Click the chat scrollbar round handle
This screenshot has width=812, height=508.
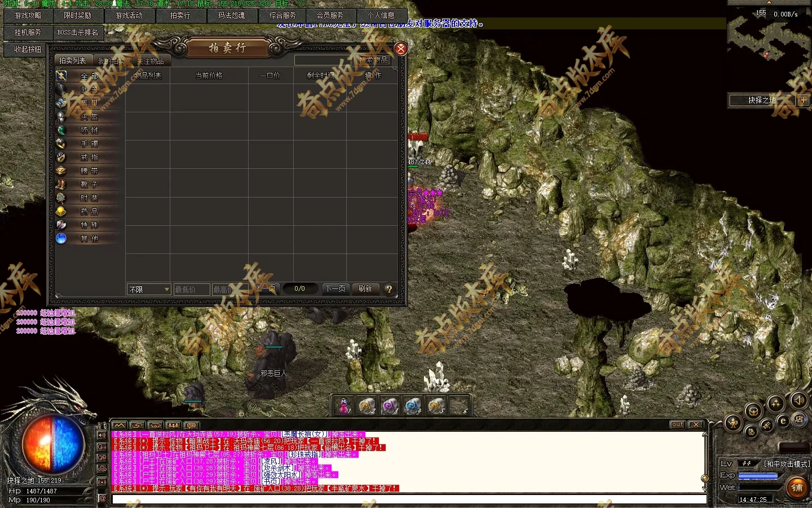(704, 479)
